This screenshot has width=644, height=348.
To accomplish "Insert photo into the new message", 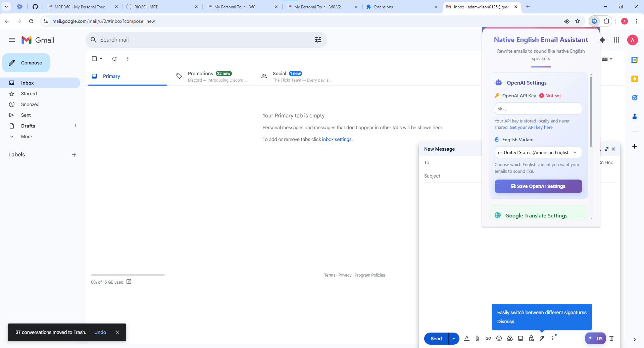I will pos(521,338).
